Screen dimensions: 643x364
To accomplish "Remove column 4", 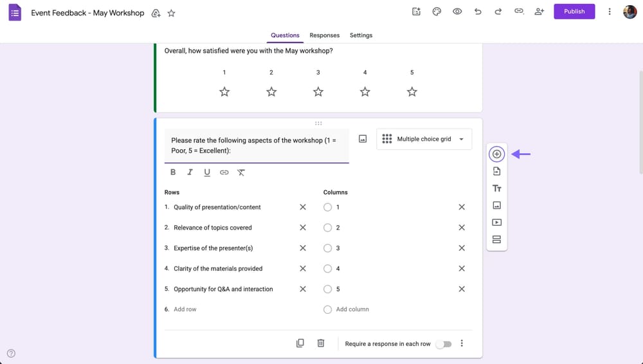I will [462, 268].
